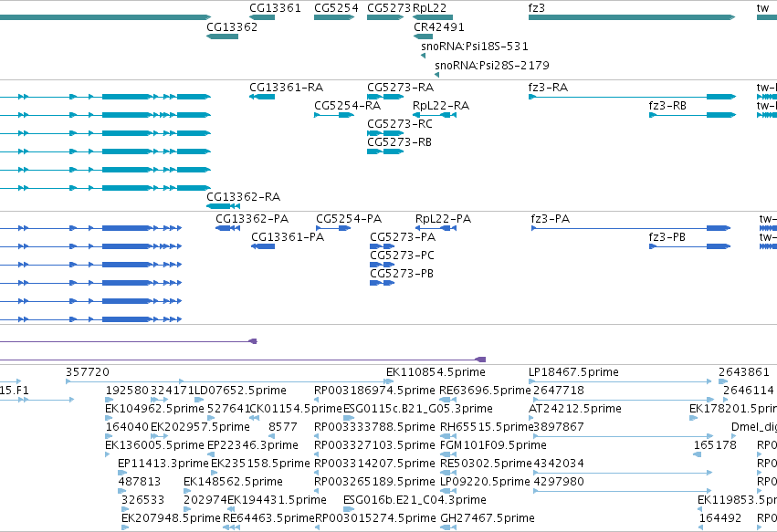The image size is (777, 532).
Task: Select the CG13361 gene feature label
Action: pyautogui.click(x=275, y=8)
